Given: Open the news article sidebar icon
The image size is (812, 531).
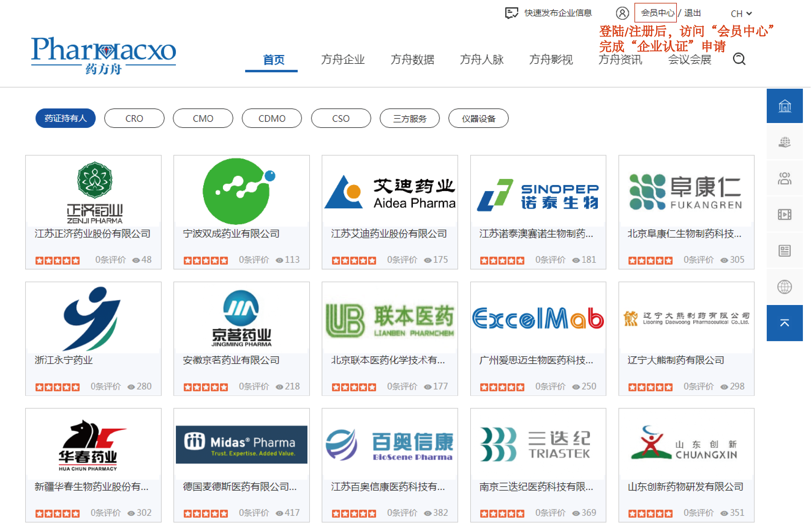Looking at the screenshot, I should coord(785,251).
